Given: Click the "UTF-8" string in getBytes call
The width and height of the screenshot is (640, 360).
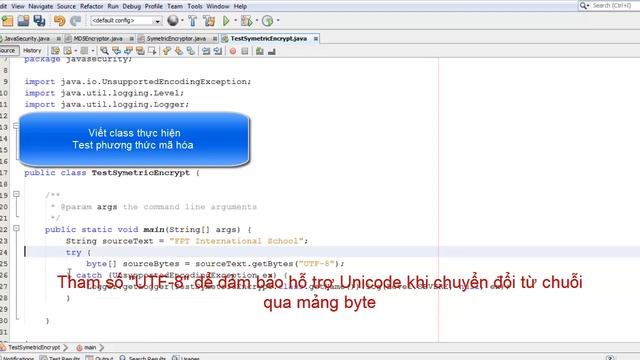Looking at the screenshot, I should pos(317,264).
